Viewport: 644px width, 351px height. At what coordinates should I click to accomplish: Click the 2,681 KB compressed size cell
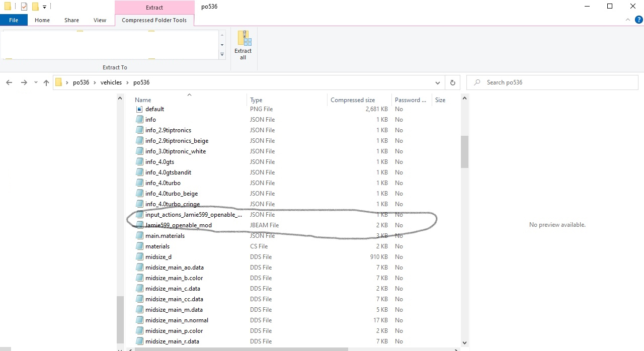tap(376, 109)
